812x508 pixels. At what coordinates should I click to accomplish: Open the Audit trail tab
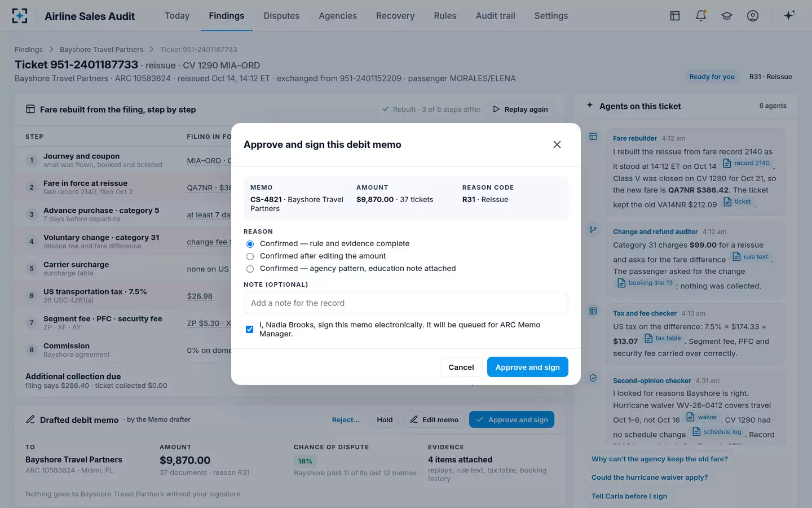click(495, 16)
